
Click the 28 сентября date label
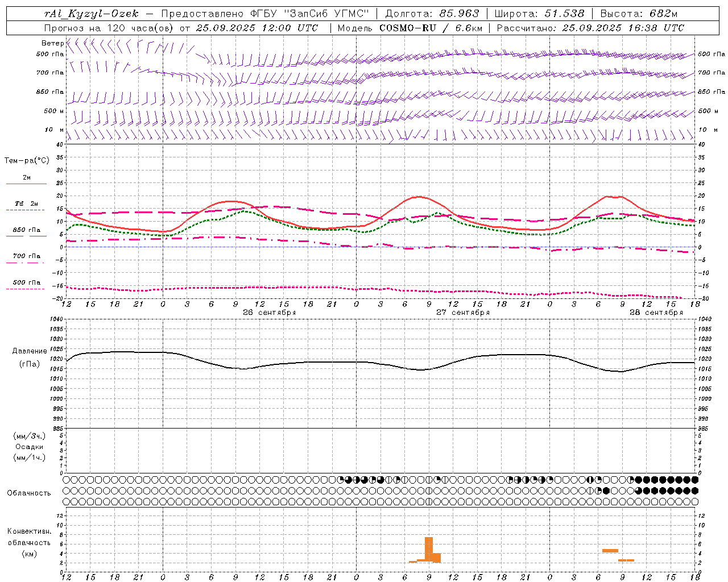point(656,313)
